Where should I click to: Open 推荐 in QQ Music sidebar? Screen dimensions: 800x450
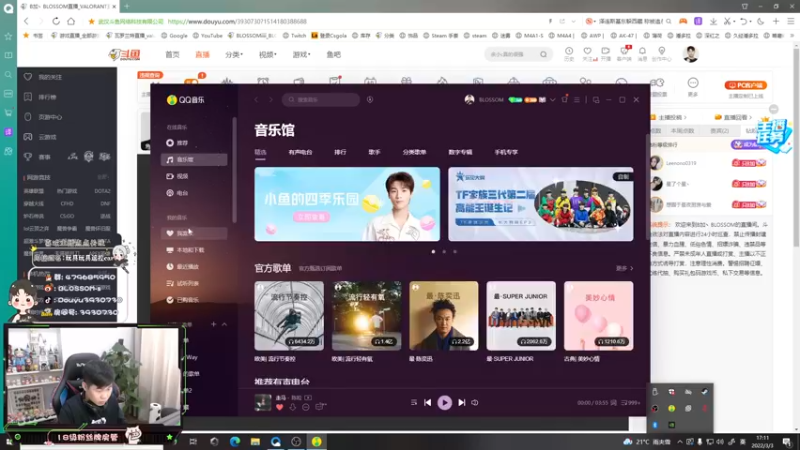pyautogui.click(x=194, y=143)
